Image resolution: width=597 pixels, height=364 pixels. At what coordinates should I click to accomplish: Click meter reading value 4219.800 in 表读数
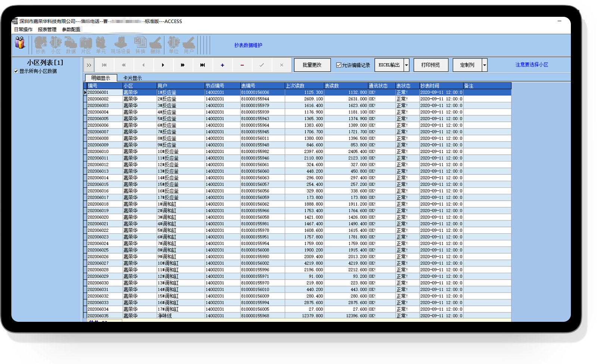[346, 263]
